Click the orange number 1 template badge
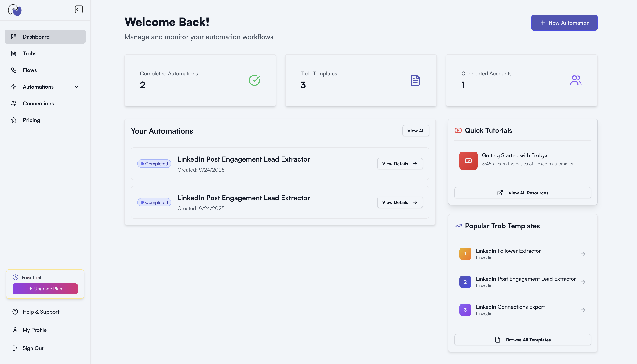The width and height of the screenshot is (637, 364). (465, 254)
